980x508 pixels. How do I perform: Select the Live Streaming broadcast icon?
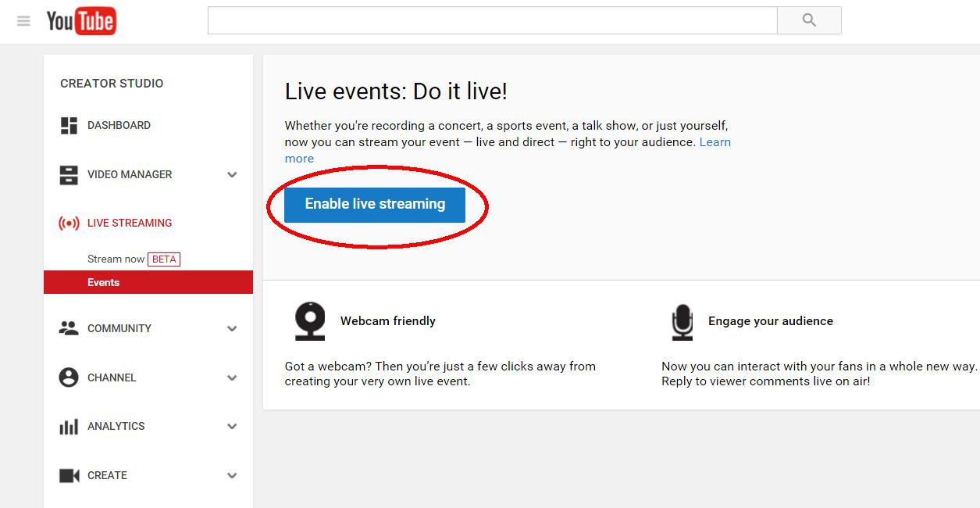(x=68, y=223)
